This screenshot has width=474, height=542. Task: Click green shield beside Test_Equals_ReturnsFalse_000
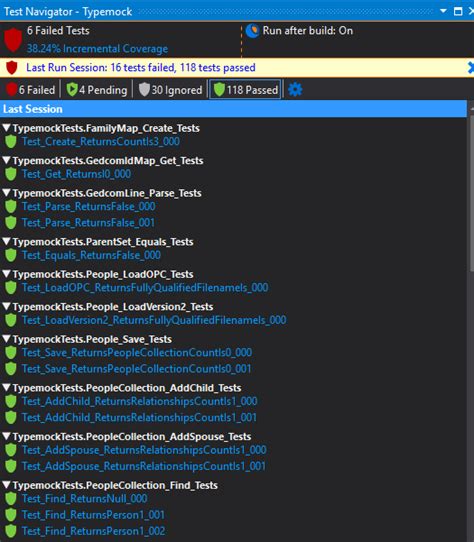point(11,255)
